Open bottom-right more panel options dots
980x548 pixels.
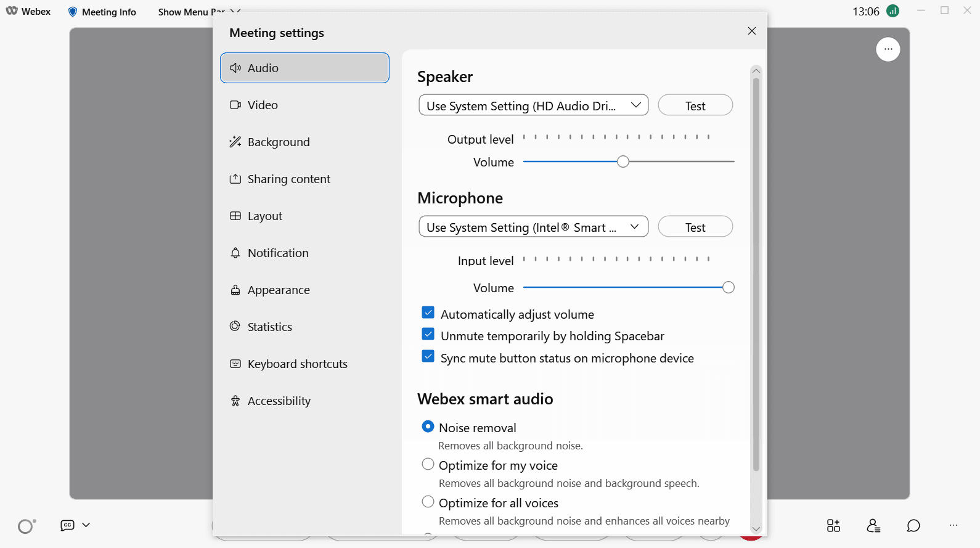(x=953, y=525)
